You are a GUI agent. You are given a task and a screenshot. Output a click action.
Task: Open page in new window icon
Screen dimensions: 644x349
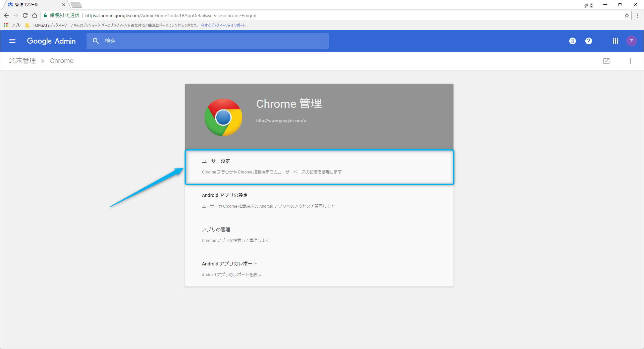click(x=606, y=61)
